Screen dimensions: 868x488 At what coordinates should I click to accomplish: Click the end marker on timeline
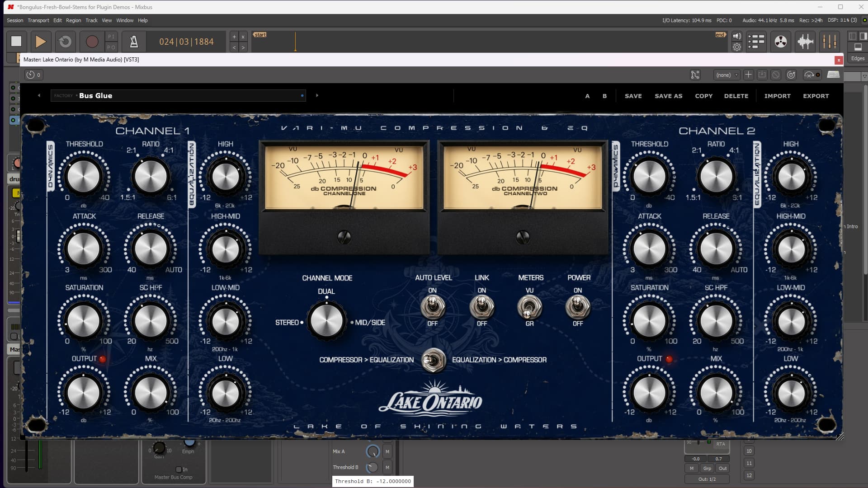(720, 35)
